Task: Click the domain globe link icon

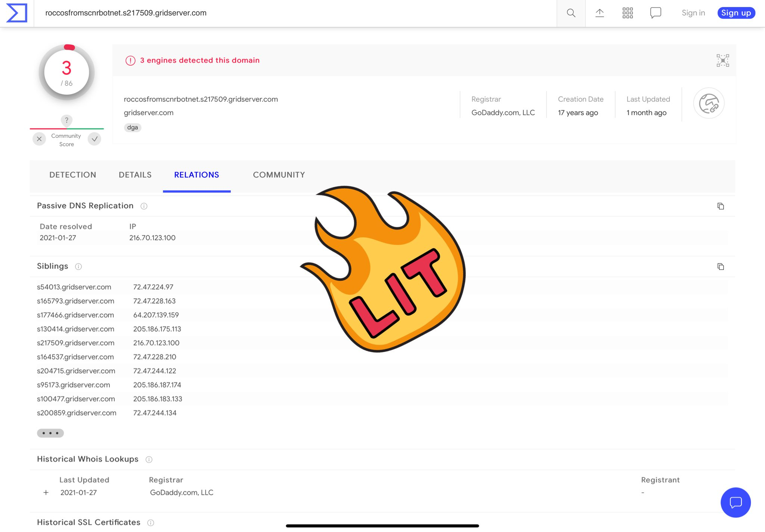Action: [709, 103]
